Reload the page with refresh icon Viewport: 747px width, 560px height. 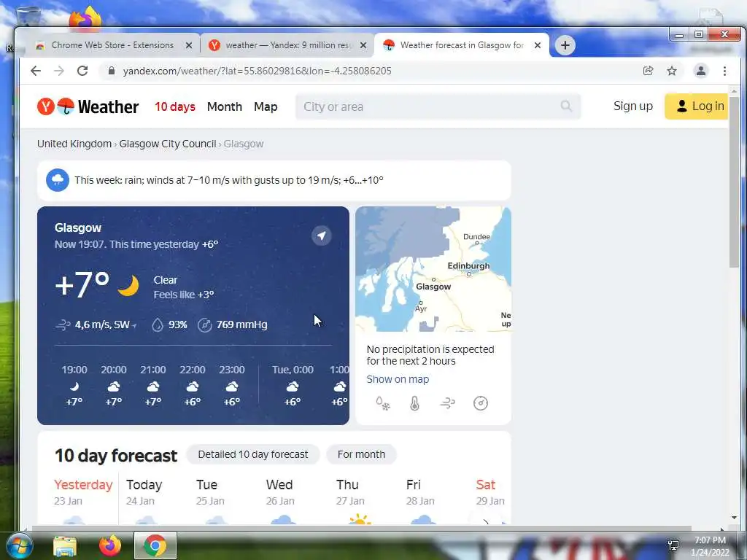(82, 71)
